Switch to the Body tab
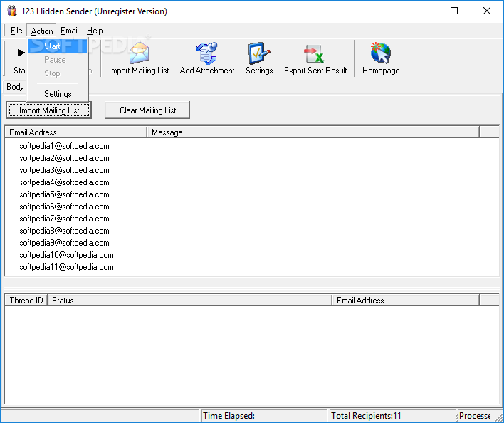504x423 pixels. [15, 87]
